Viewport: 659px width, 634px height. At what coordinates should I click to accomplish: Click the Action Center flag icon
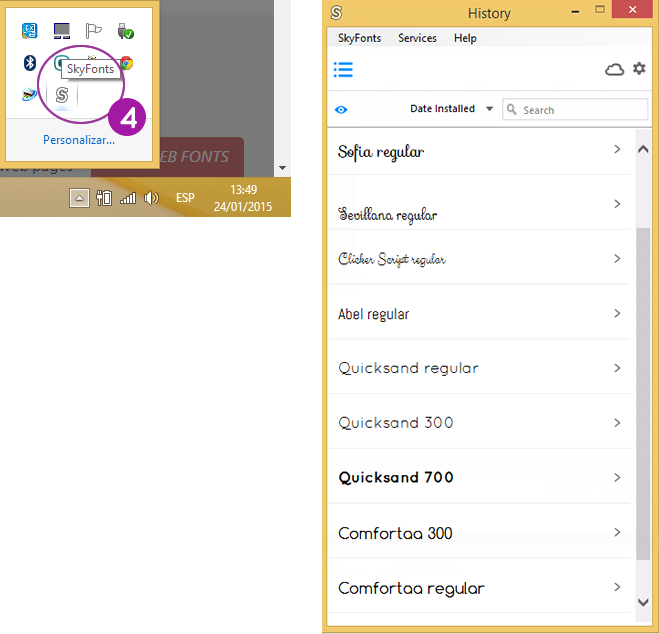point(93,31)
